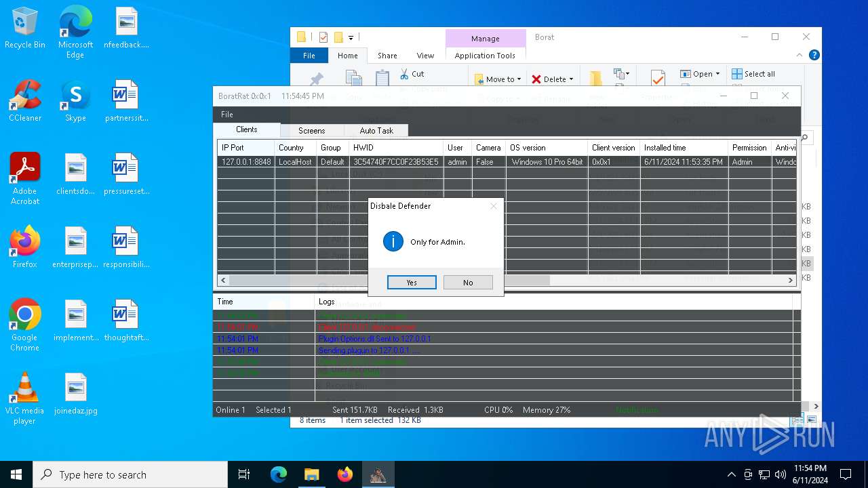Click Windows Start button

tap(16, 474)
